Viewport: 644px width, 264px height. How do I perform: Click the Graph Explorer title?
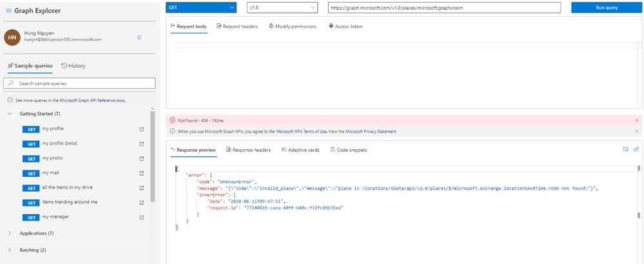[x=37, y=11]
